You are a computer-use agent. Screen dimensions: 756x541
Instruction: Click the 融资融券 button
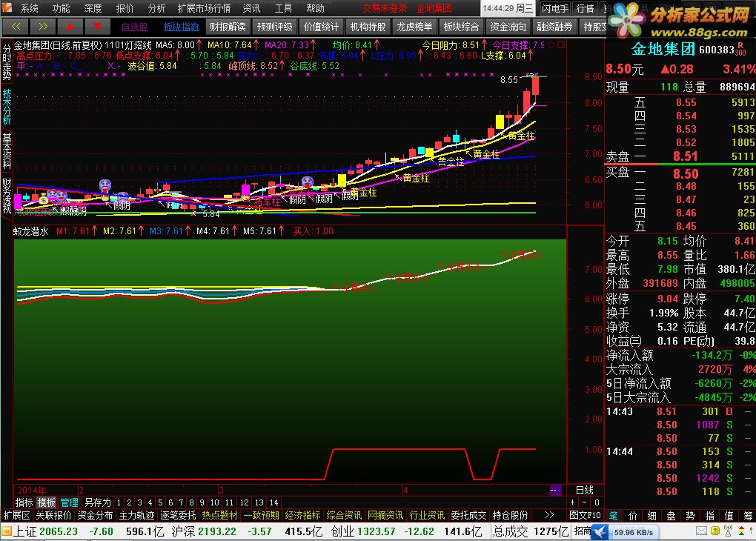pyautogui.click(x=555, y=27)
